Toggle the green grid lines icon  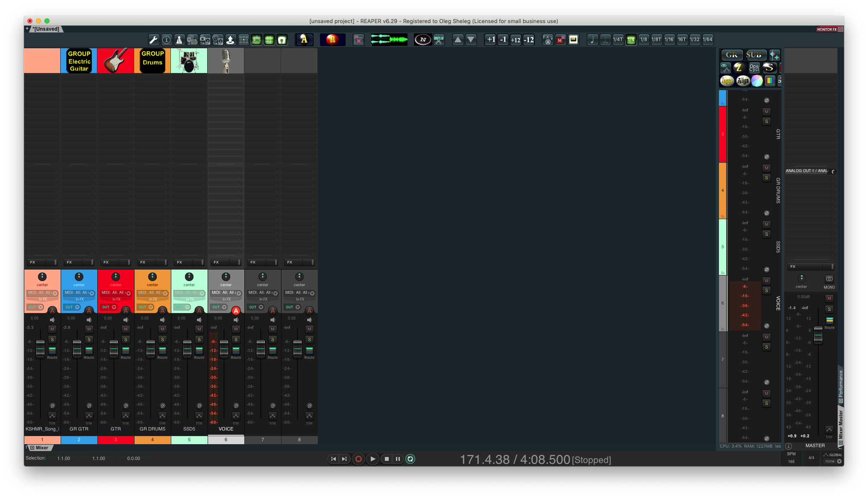pos(269,40)
